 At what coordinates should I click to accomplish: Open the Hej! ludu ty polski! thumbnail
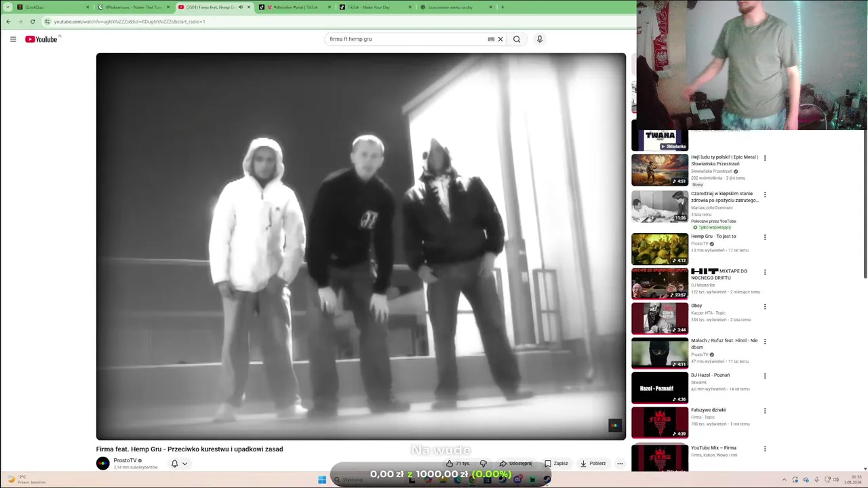(x=660, y=169)
